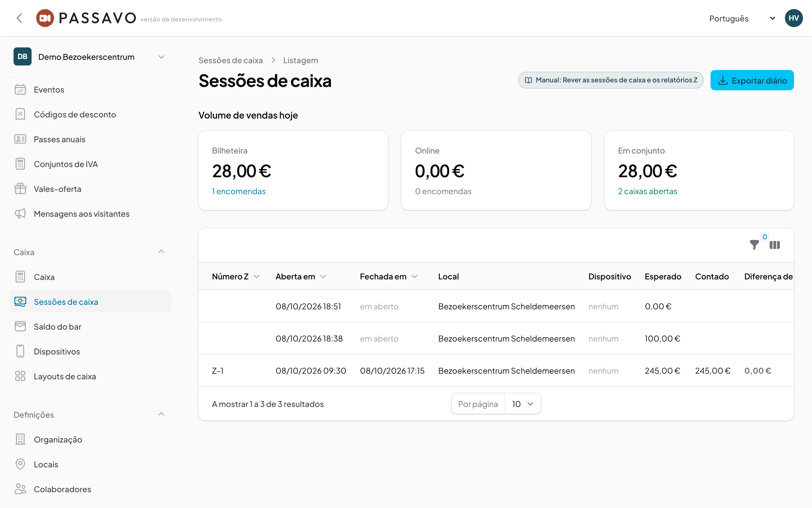This screenshot has width=812, height=508.
Task: Click the 2 caixas abertas link
Action: (648, 191)
